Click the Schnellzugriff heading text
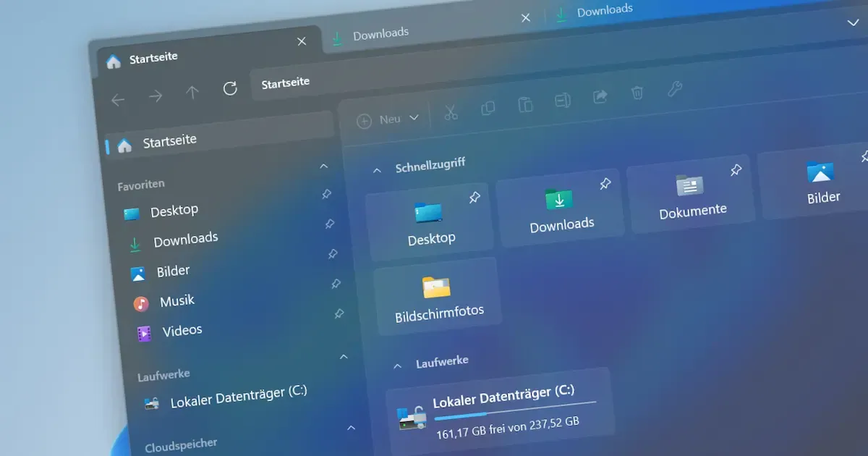The height and width of the screenshot is (456, 868). click(430, 165)
